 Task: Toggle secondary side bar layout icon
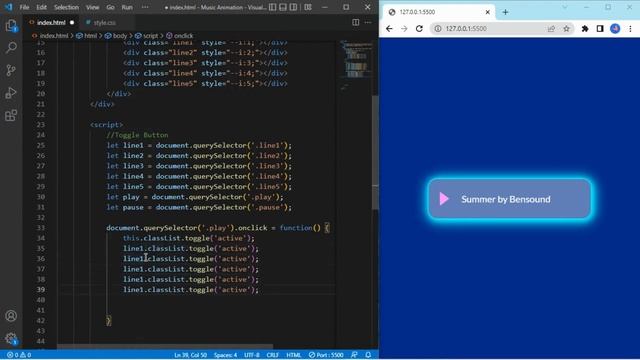293,7
